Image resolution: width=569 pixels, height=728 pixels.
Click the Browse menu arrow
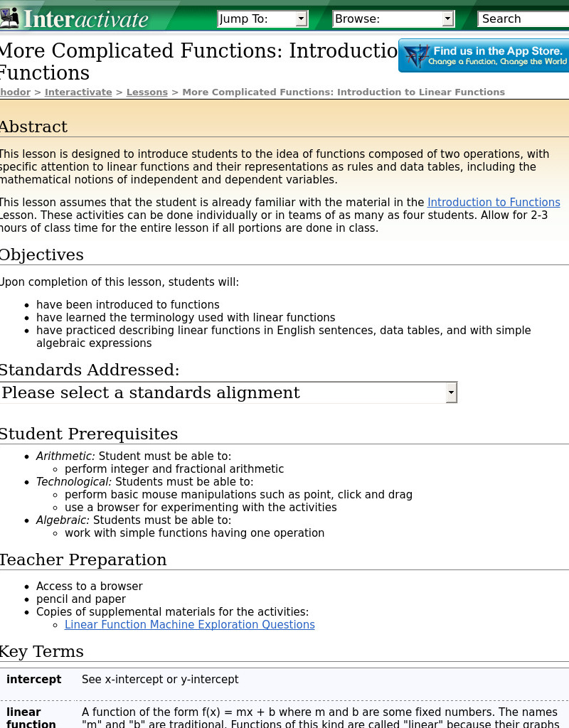point(447,18)
